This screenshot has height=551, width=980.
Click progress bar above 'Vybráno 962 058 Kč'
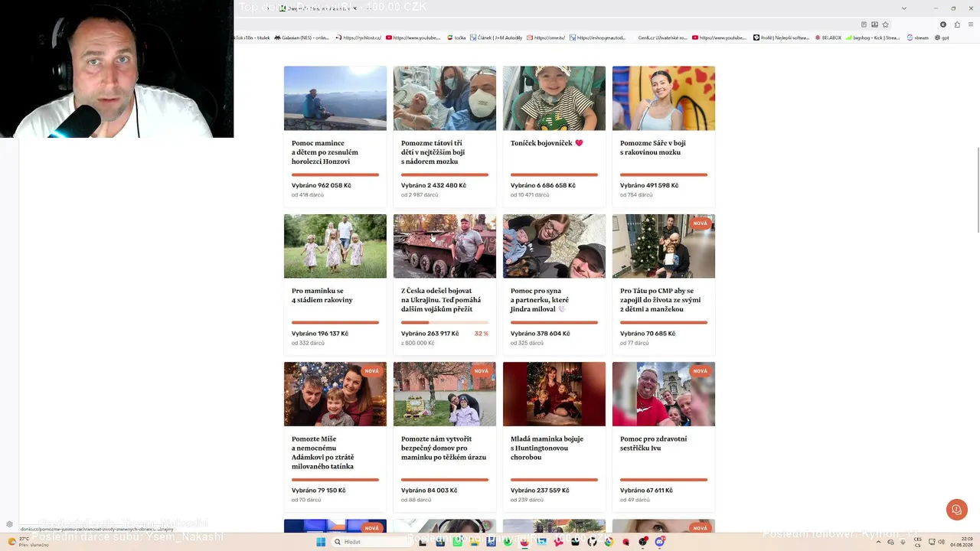(335, 175)
